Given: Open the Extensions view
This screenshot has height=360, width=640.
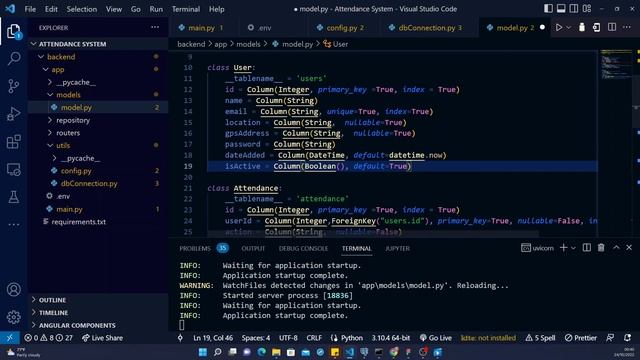Looking at the screenshot, I should click(13, 142).
